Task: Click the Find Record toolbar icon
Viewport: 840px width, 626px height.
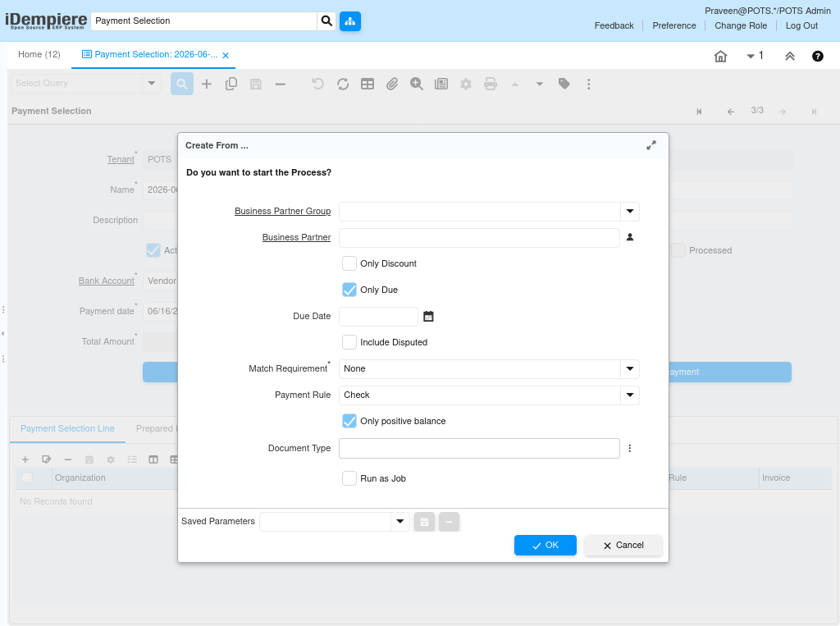Action: point(182,85)
